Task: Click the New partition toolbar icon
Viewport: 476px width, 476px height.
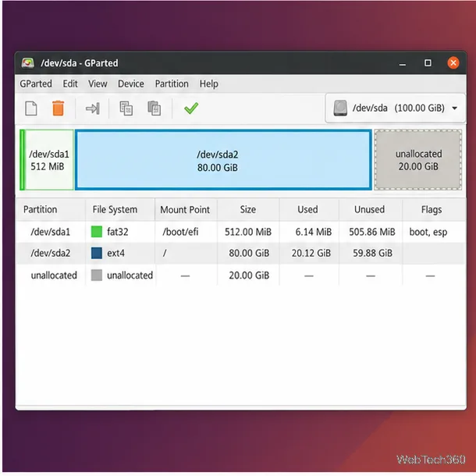Action: tap(31, 108)
